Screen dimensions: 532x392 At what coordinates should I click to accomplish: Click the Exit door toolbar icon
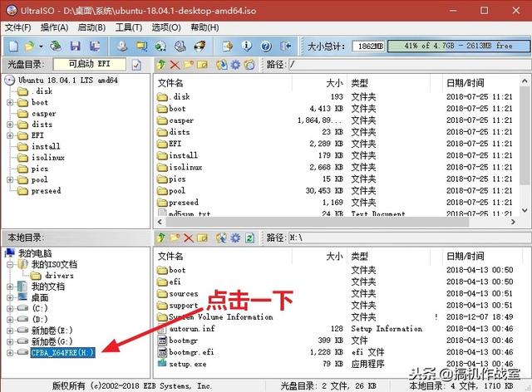[286, 46]
